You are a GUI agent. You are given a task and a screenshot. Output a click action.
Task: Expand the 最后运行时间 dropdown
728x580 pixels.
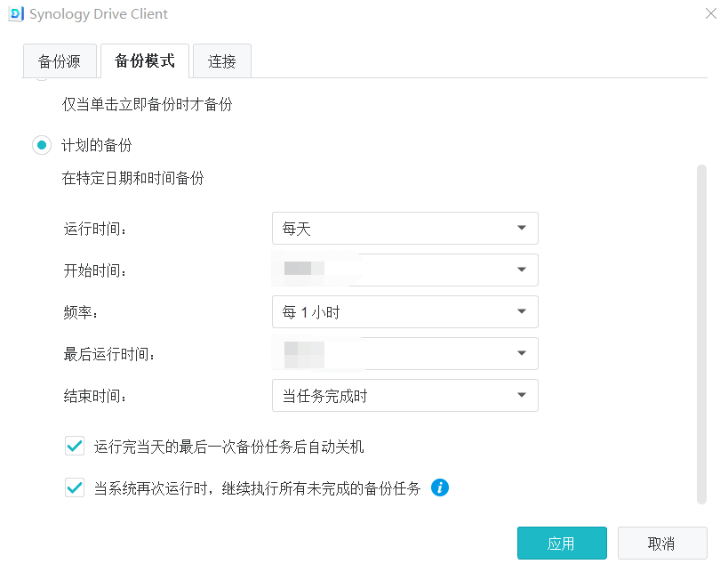click(404, 354)
